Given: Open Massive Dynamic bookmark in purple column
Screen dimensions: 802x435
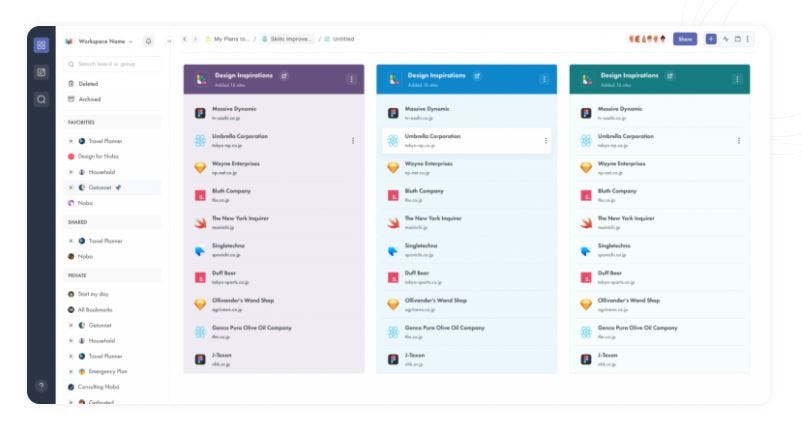Looking at the screenshot, I should point(274,113).
